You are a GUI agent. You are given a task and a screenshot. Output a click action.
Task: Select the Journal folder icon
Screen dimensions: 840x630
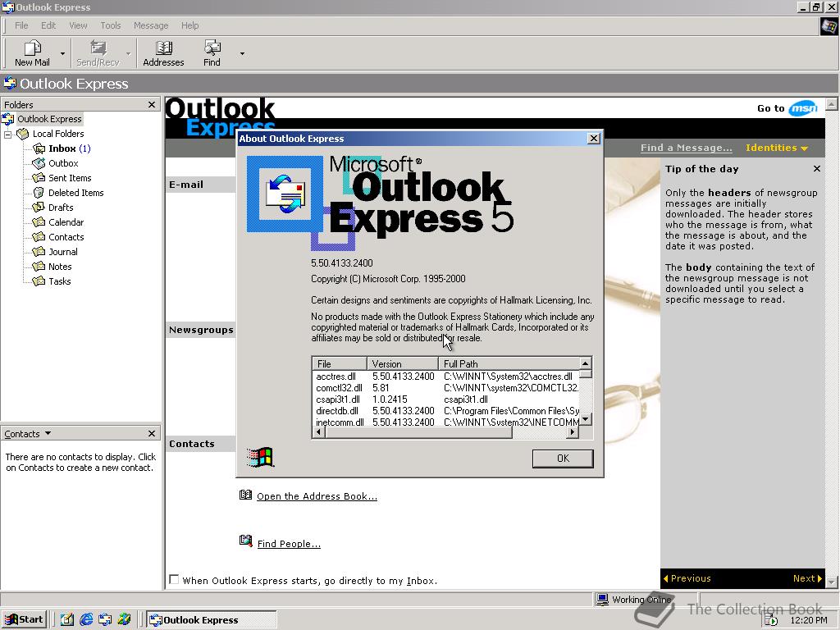click(x=39, y=252)
